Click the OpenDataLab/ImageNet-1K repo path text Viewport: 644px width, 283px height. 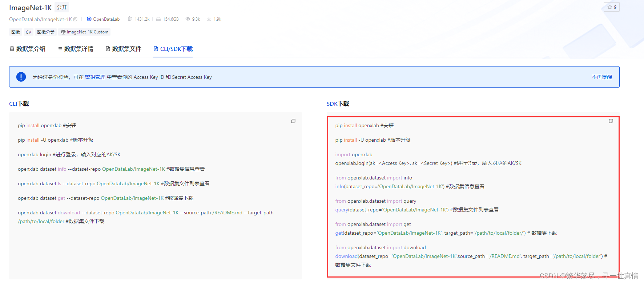40,19
